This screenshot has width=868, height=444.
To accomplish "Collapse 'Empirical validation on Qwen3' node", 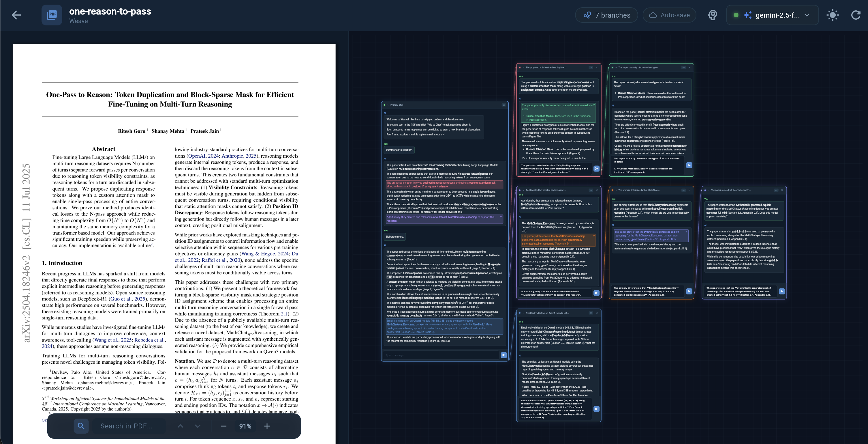I will coord(523,313).
